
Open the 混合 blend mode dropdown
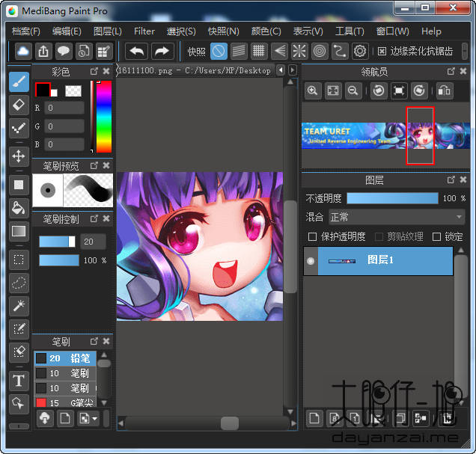[397, 217]
